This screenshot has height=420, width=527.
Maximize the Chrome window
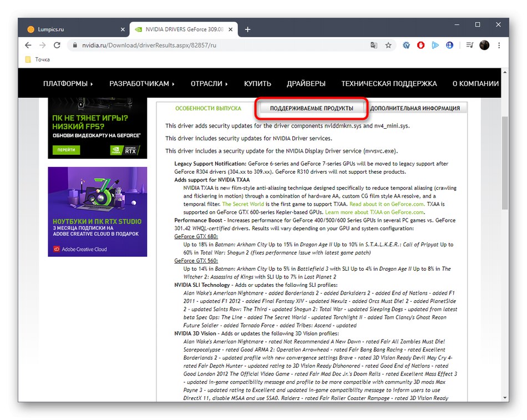pos(478,24)
